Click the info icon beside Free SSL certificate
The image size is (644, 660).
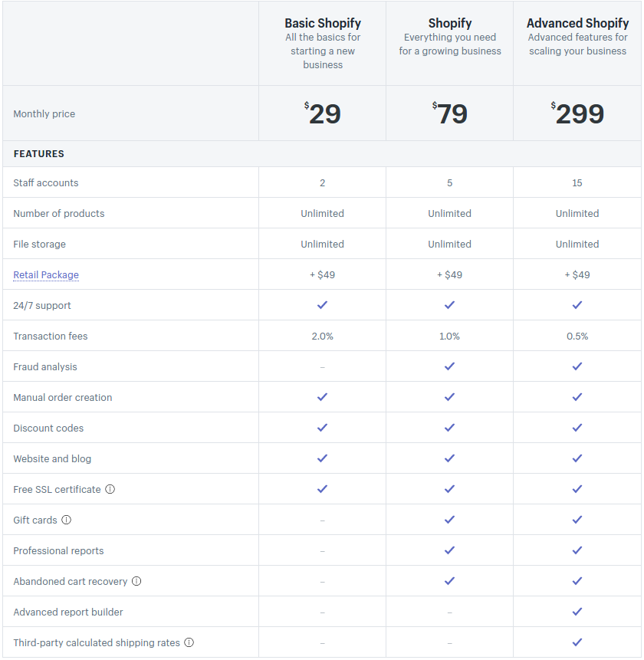point(110,489)
